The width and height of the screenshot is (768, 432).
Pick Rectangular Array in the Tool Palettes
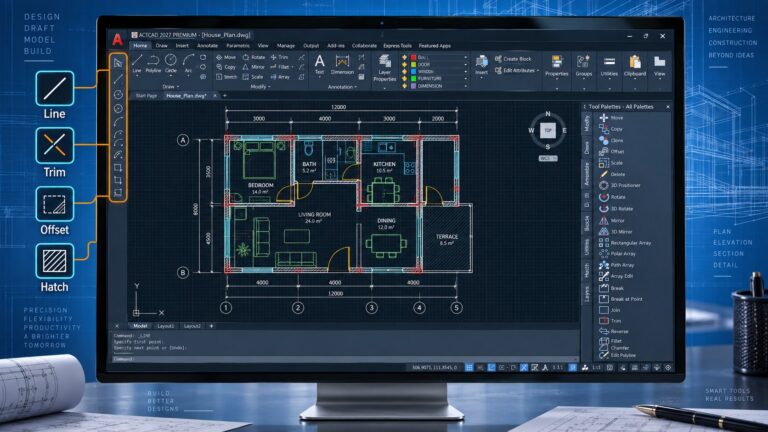[625, 243]
